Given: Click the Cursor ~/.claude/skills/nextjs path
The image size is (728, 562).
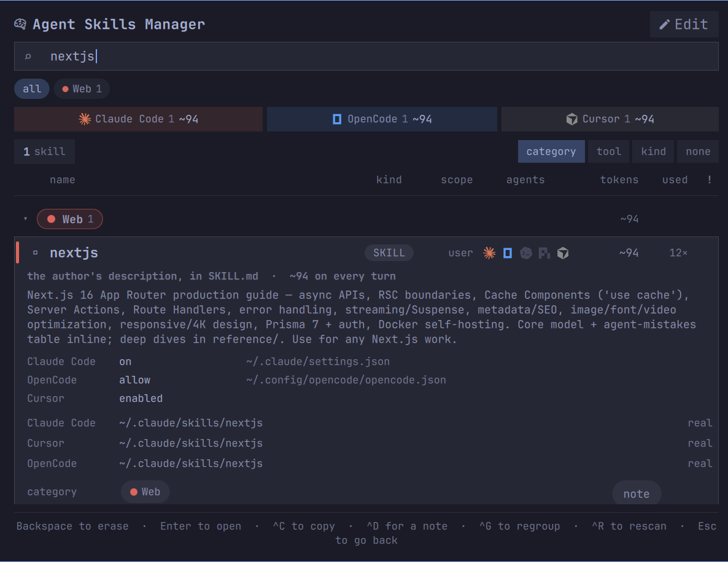Looking at the screenshot, I should (x=191, y=443).
